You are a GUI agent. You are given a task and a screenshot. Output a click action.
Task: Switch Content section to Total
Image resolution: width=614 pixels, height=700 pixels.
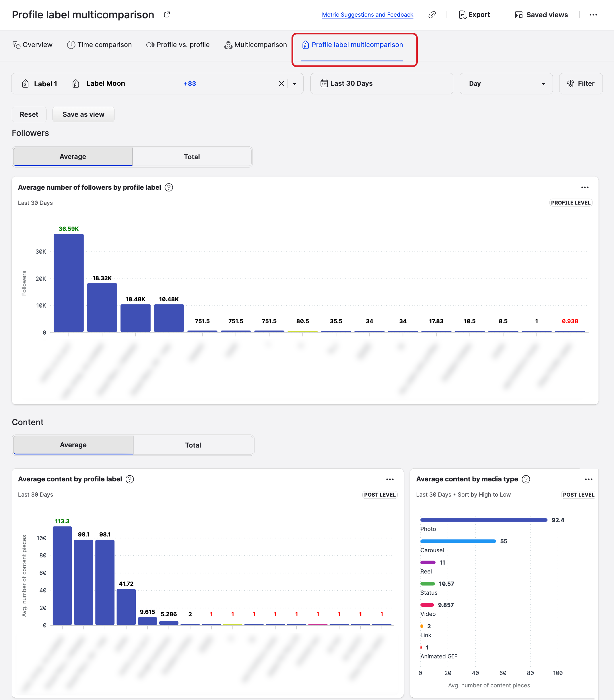pos(193,445)
